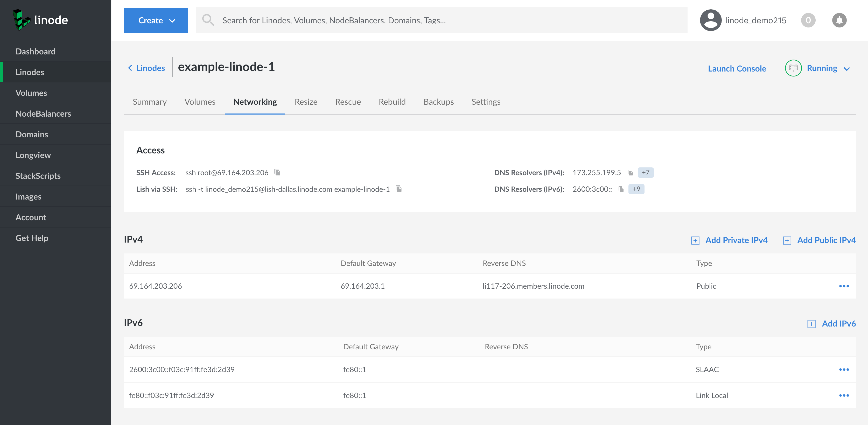Open the Rebuild tab
Viewport: 868px width, 425px height.
pyautogui.click(x=392, y=102)
